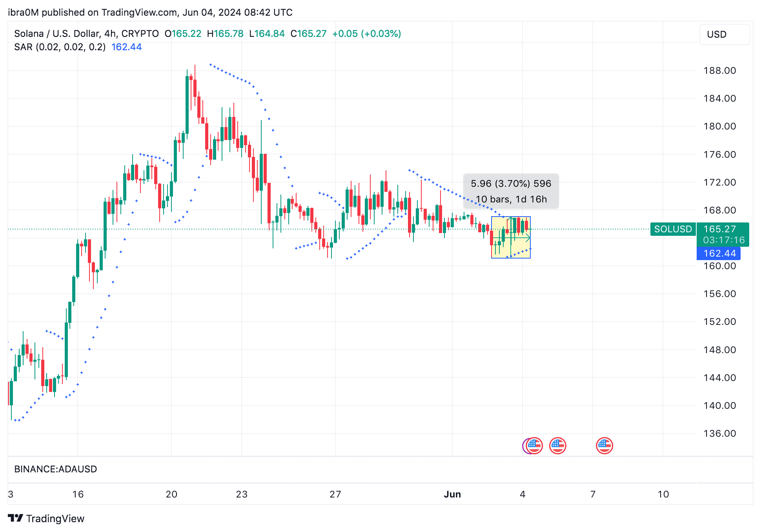Open the USD currency selector

coord(724,35)
